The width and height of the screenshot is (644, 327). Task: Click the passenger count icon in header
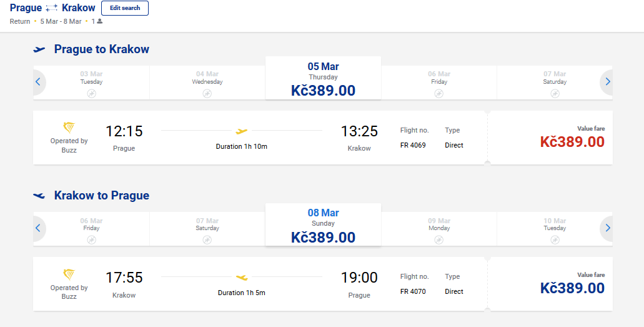[x=100, y=21]
